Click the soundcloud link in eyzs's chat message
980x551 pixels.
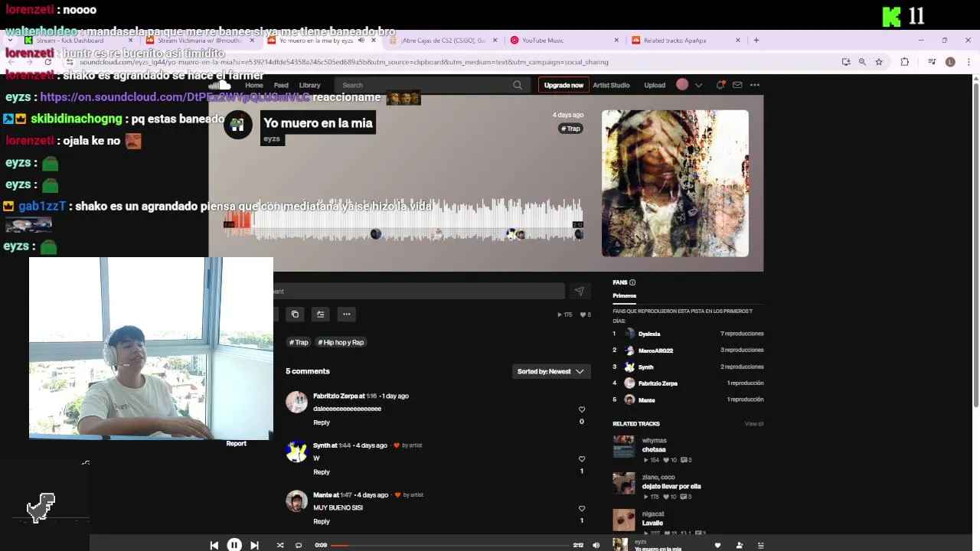(x=175, y=97)
